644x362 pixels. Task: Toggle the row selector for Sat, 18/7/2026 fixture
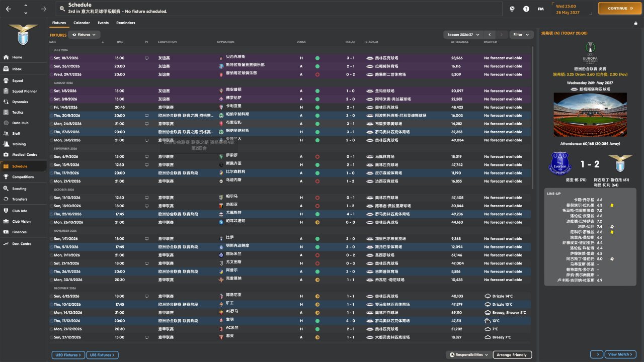(51, 58)
